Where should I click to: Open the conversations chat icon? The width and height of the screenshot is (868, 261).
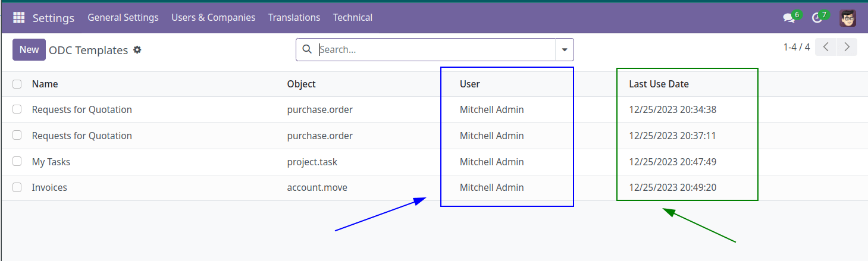(789, 18)
